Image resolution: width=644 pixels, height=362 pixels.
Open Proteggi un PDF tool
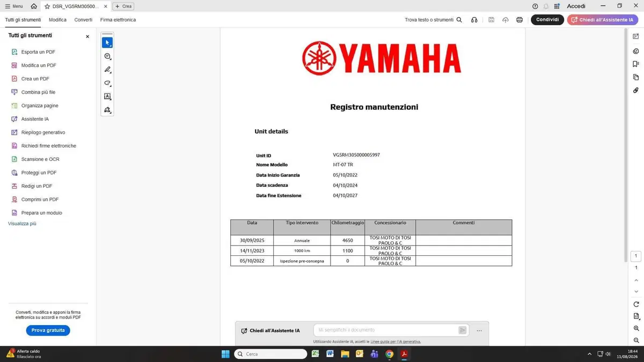(x=39, y=173)
